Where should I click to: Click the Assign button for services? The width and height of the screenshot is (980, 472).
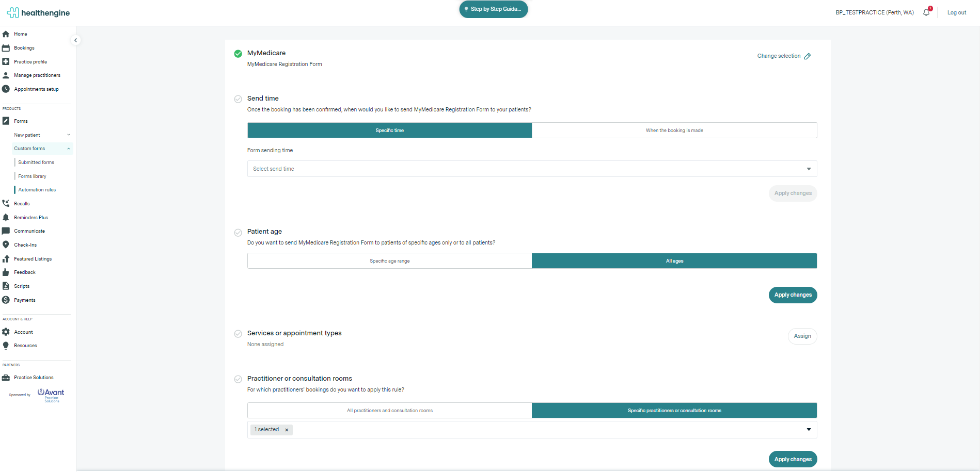point(802,336)
